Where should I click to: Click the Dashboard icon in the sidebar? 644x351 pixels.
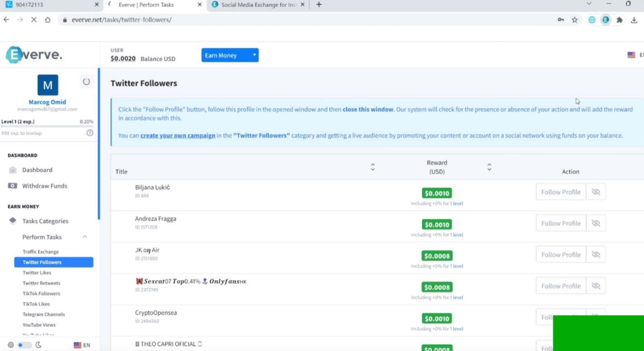click(x=13, y=170)
